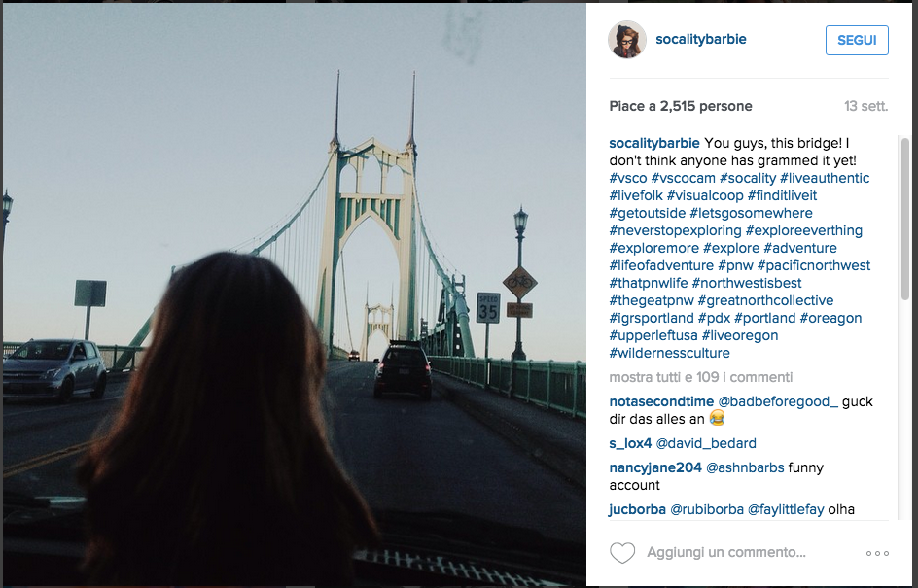Expand "mostra tutti e 109 i commenti"

coord(700,376)
